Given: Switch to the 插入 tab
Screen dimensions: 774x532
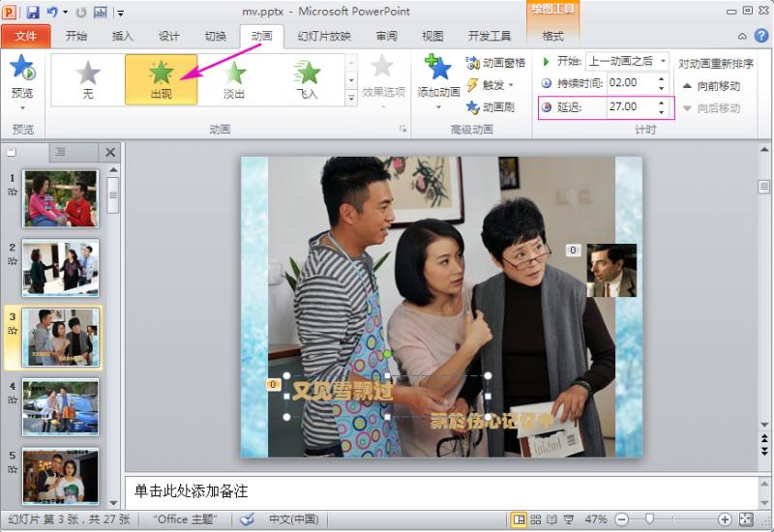Looking at the screenshot, I should click(x=123, y=36).
